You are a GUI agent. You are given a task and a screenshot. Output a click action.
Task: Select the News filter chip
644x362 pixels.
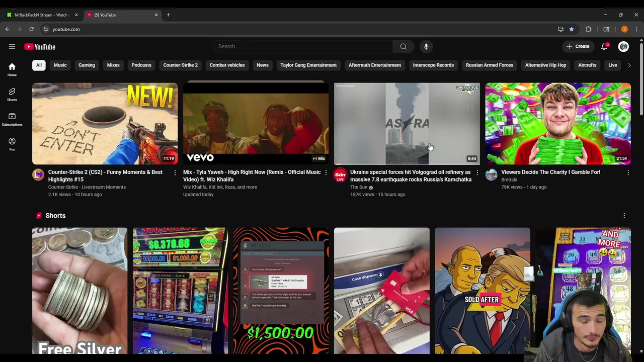click(263, 65)
